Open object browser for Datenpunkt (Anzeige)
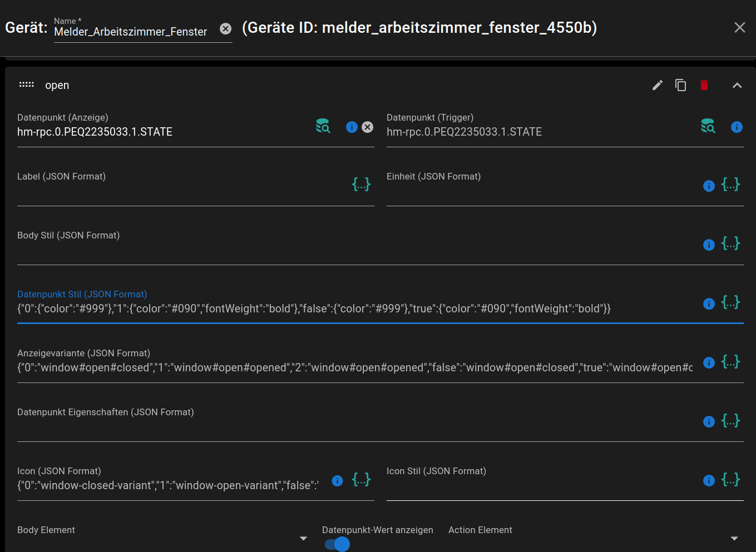Image resolution: width=756 pixels, height=552 pixels. (323, 126)
